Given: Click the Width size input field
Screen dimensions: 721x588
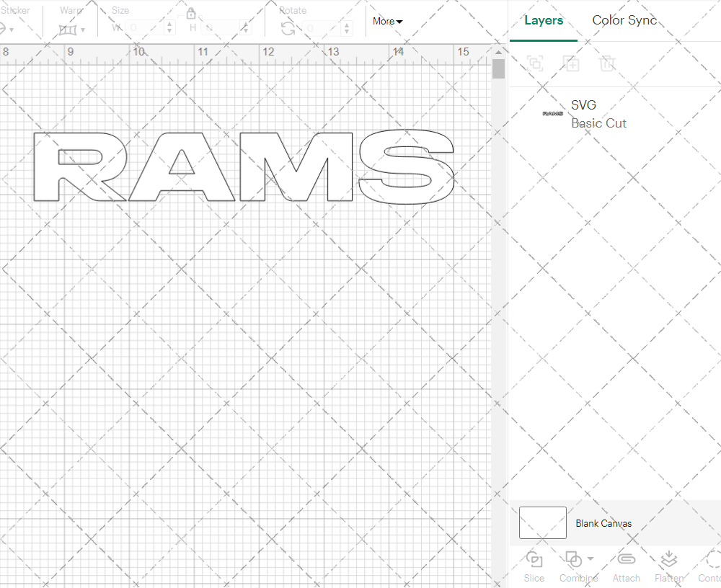Looking at the screenshot, I should (x=144, y=27).
